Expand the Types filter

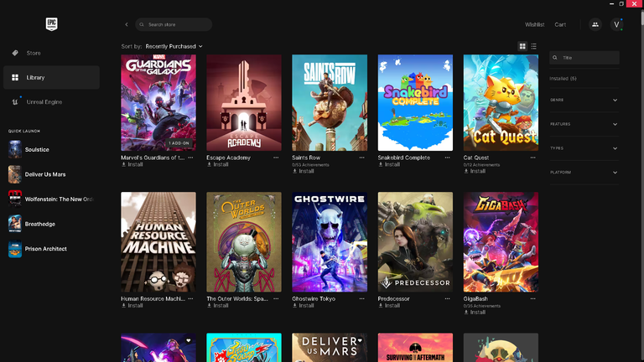pos(584,148)
